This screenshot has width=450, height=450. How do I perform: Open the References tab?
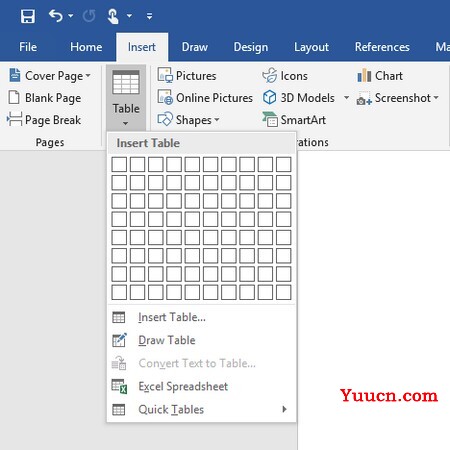tap(382, 47)
